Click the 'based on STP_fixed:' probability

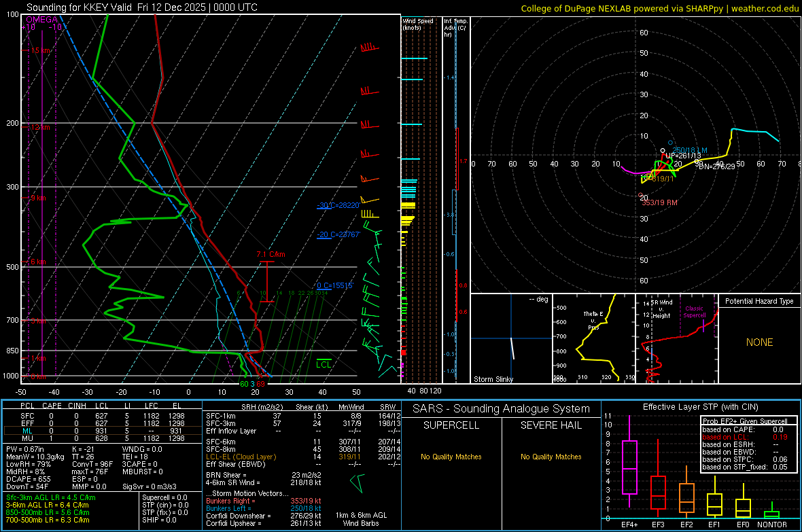point(745,467)
